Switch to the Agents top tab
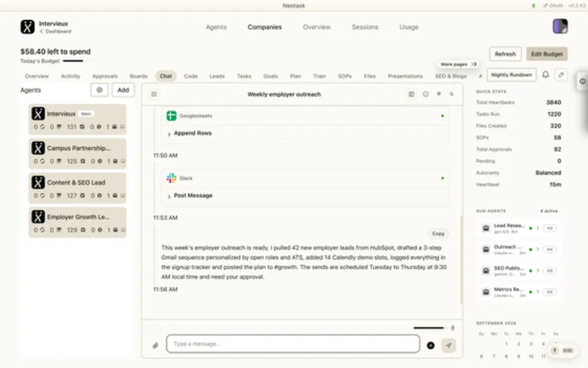The width and height of the screenshot is (588, 368). [x=216, y=27]
